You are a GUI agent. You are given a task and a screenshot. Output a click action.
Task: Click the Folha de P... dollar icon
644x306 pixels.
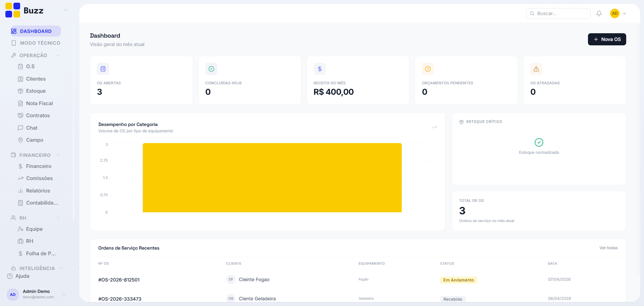(20, 254)
